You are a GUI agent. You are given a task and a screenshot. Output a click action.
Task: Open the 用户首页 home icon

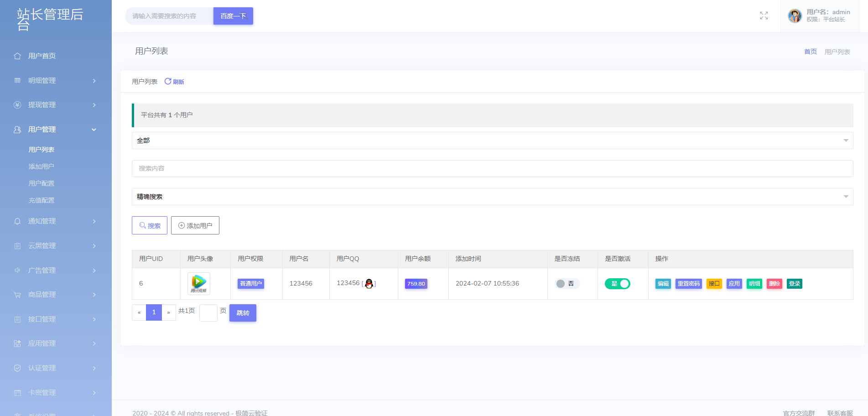point(17,56)
